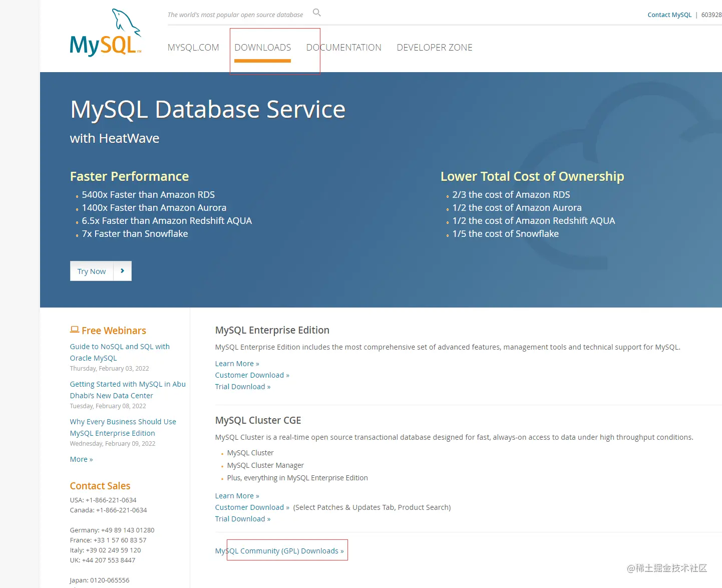Click the Germany sales phone number
The height and width of the screenshot is (588, 722).
pos(128,530)
